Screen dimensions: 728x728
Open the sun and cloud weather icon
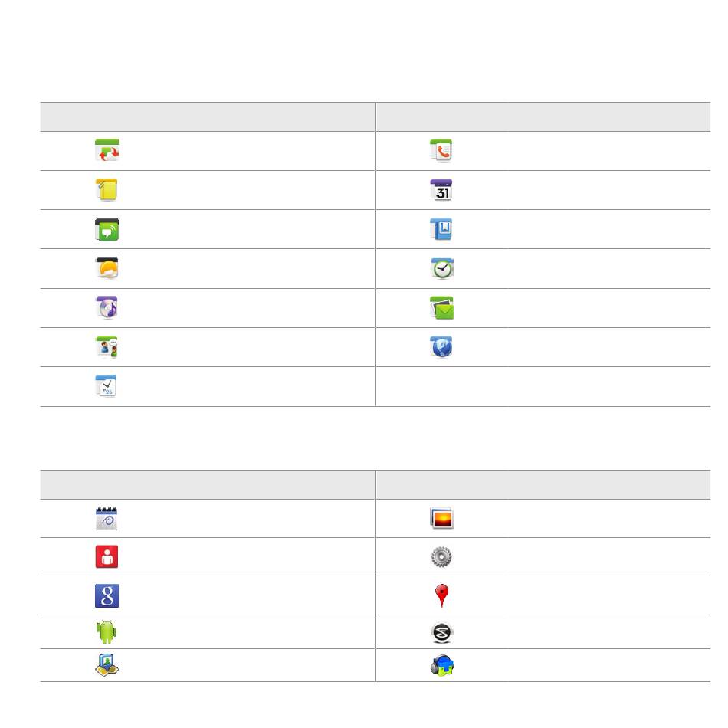(107, 268)
